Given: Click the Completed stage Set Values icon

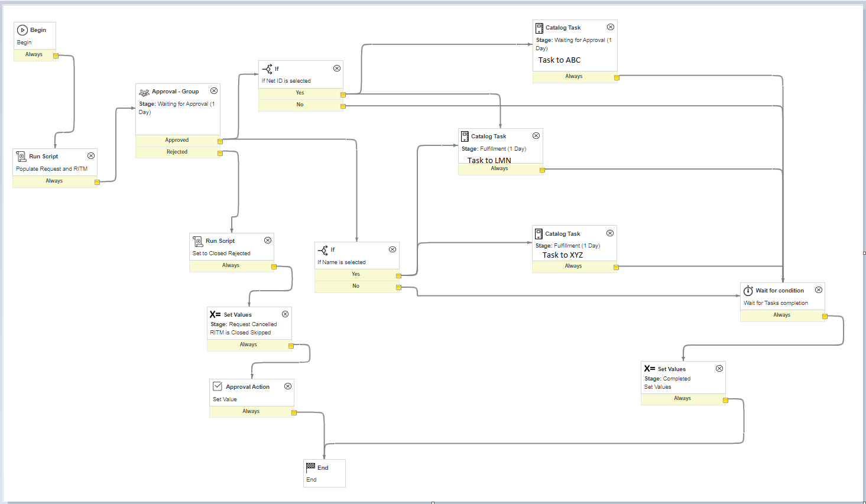Looking at the screenshot, I should pyautogui.click(x=650, y=369).
